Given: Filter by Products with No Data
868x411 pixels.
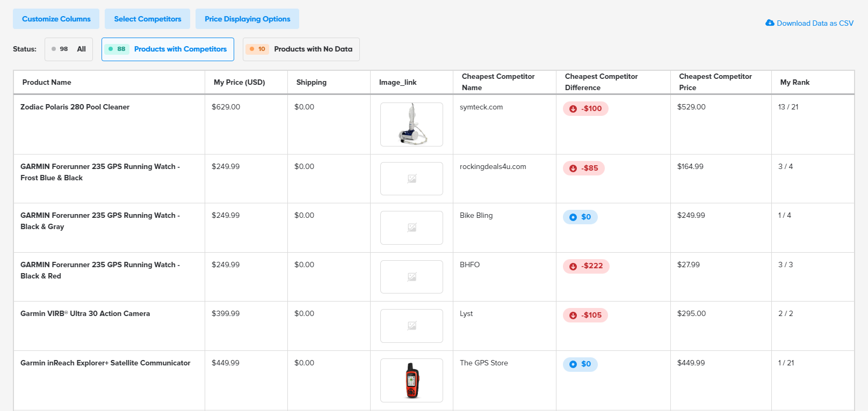Looking at the screenshot, I should 301,49.
